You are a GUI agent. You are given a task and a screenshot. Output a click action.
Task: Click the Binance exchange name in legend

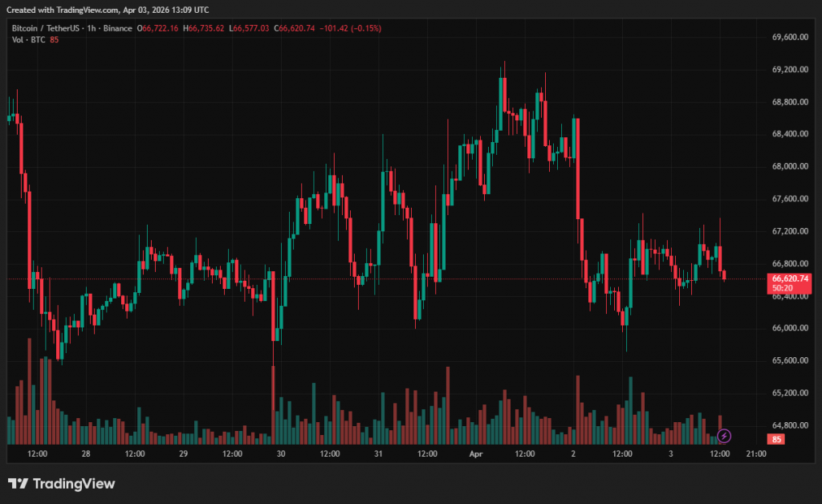pyautogui.click(x=117, y=28)
